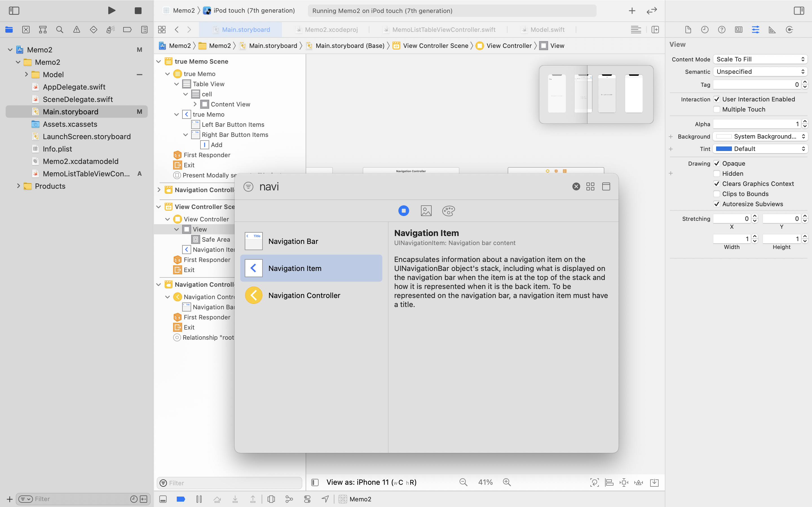Viewport: 812px width, 507px height.
Task: Switch to the Model.swift tab
Action: [547, 30]
